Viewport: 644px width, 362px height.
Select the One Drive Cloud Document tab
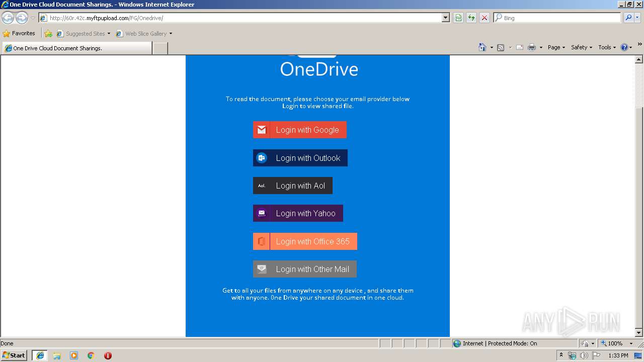click(77, 48)
